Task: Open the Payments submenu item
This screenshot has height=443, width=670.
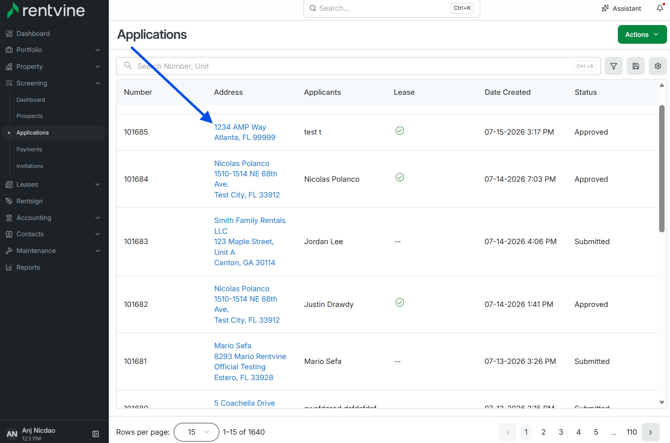Action: coord(29,150)
